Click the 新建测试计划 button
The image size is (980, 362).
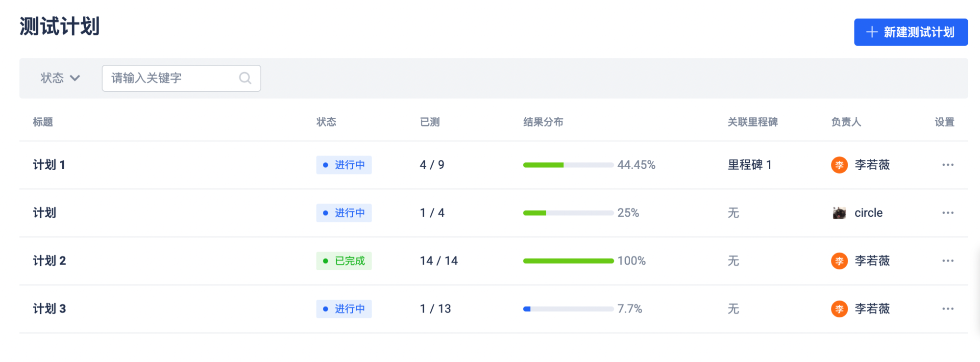coord(910,32)
